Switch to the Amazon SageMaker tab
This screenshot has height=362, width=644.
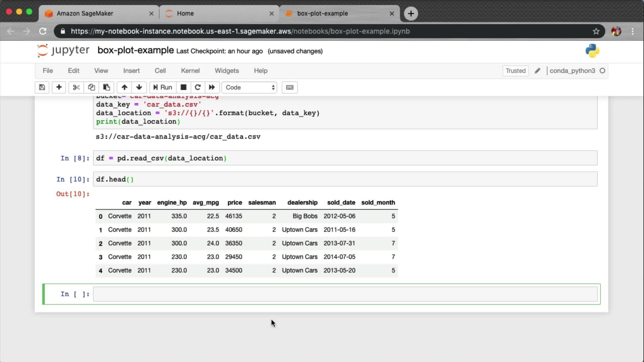click(x=85, y=13)
